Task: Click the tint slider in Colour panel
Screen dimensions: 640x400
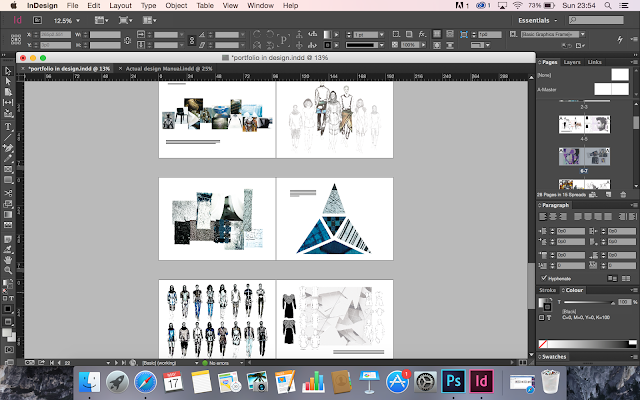Action: (x=587, y=301)
